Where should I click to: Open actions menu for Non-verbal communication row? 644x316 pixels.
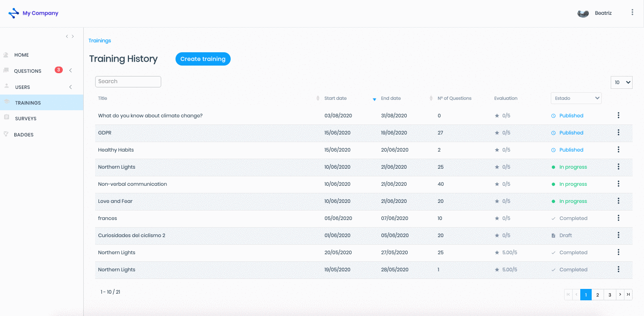point(618,184)
